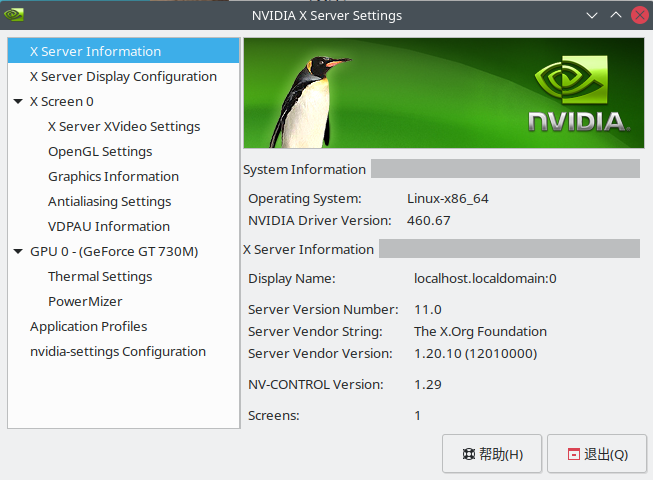Select X Server Information in sidebar
Viewport: 653px width, 480px height.
coord(123,51)
